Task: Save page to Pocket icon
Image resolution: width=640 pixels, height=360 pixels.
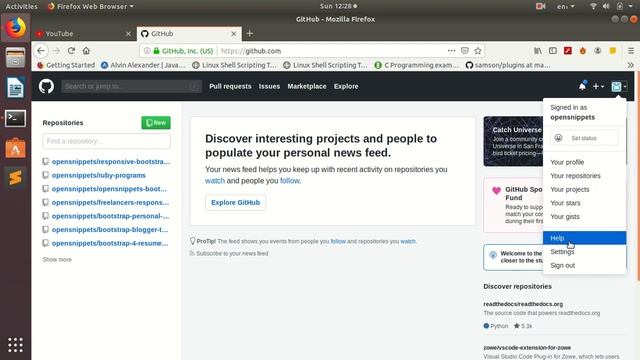Action: click(464, 51)
